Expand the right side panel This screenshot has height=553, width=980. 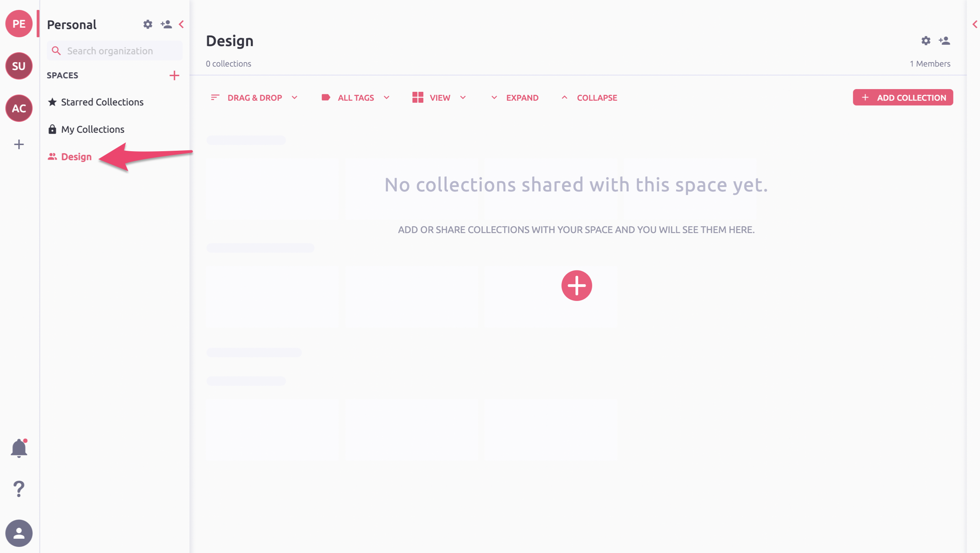(x=974, y=24)
